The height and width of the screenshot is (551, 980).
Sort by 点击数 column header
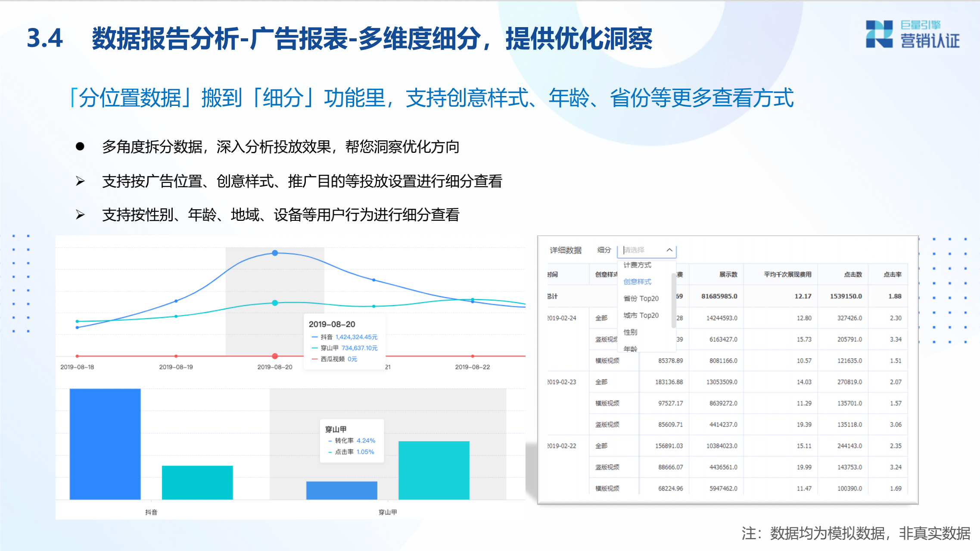coord(853,274)
